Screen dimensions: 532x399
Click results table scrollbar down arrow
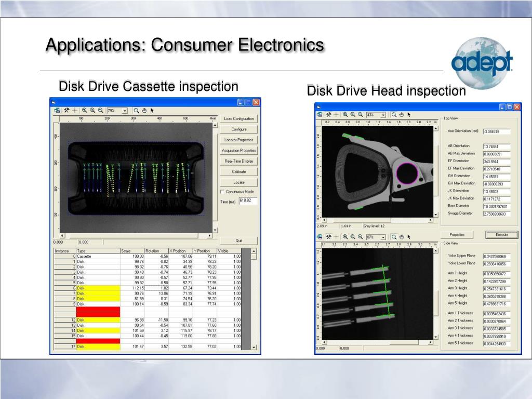tap(254, 347)
